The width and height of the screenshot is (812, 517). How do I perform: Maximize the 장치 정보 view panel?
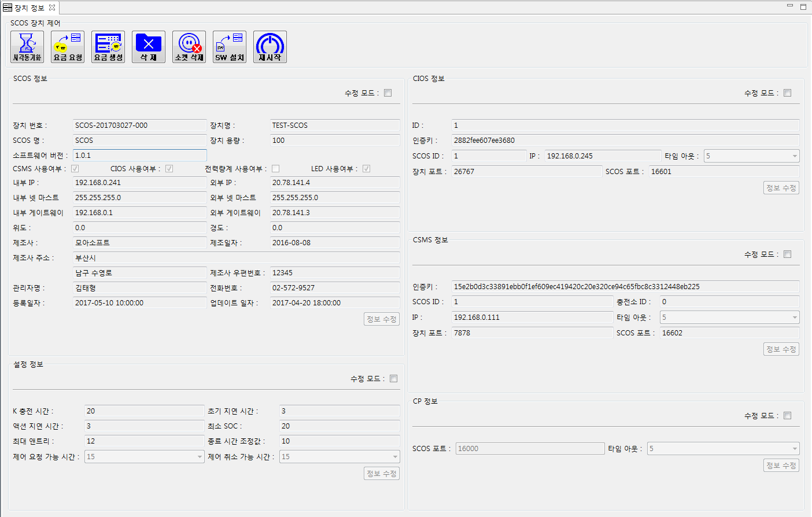pyautogui.click(x=803, y=7)
